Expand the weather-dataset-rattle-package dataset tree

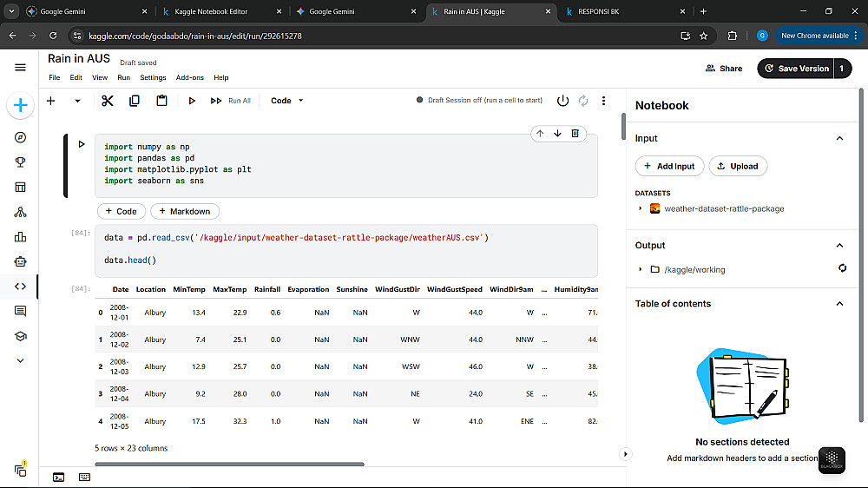641,208
